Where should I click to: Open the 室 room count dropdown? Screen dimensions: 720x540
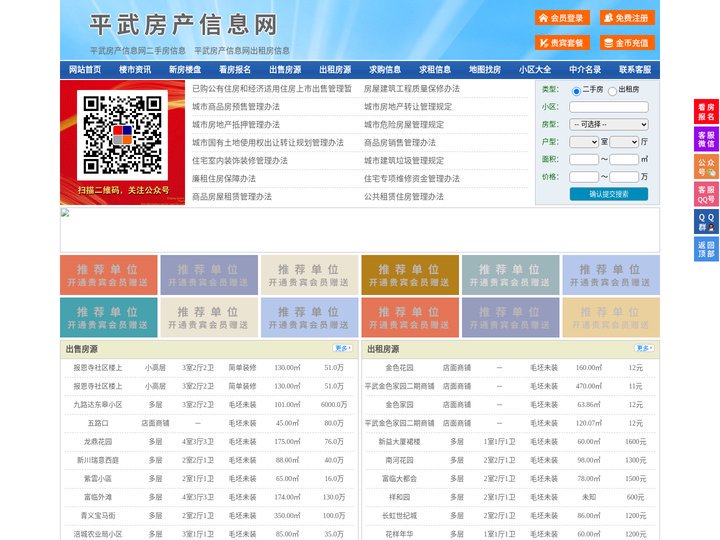(584, 142)
